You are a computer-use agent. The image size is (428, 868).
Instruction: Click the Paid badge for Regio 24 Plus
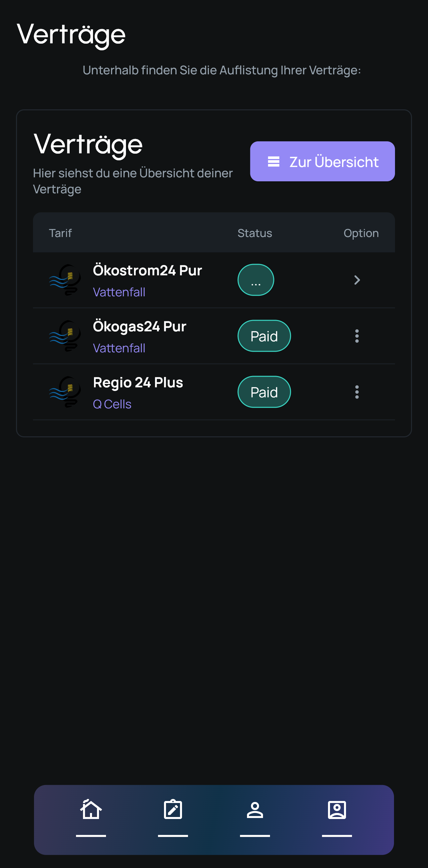[x=264, y=392]
